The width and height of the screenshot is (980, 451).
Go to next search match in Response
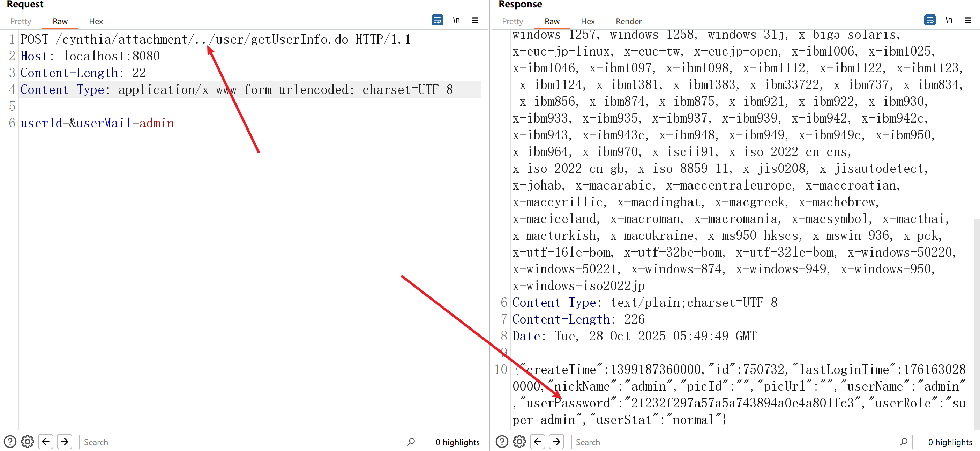point(556,442)
